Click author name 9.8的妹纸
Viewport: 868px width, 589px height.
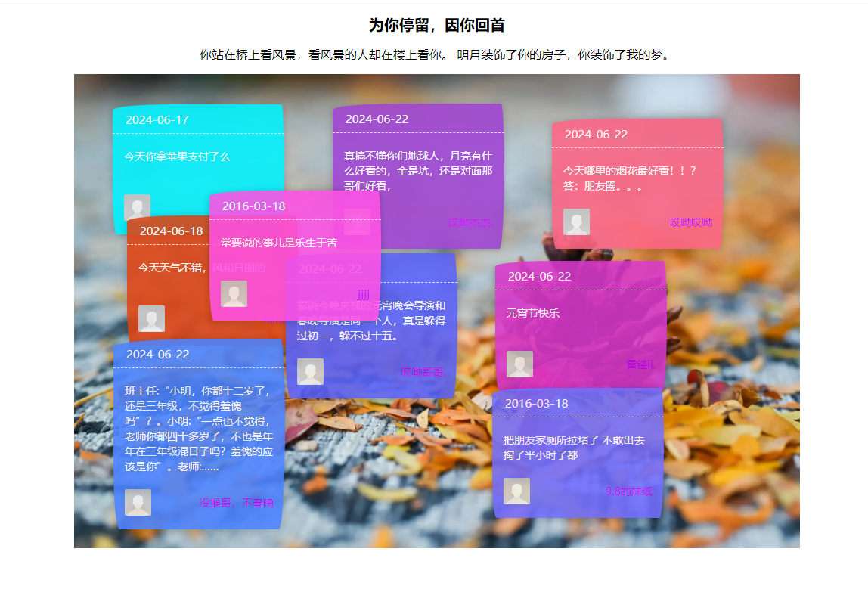click(x=628, y=491)
